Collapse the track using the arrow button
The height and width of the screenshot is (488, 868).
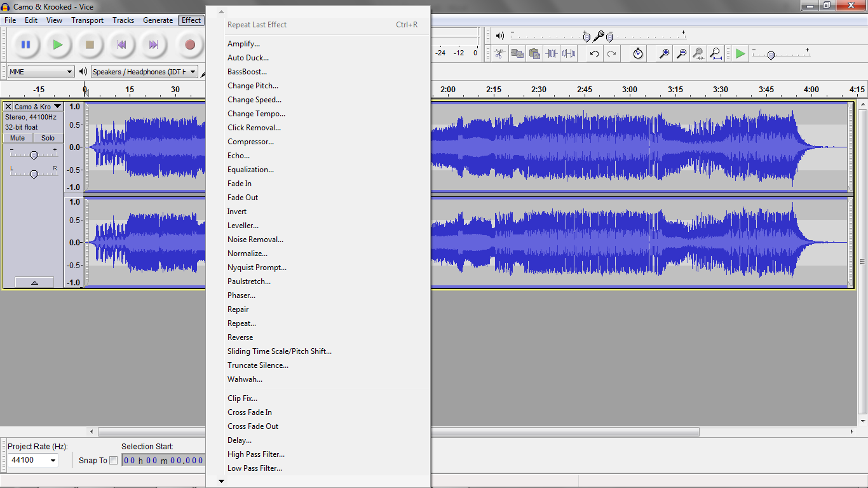point(34,281)
